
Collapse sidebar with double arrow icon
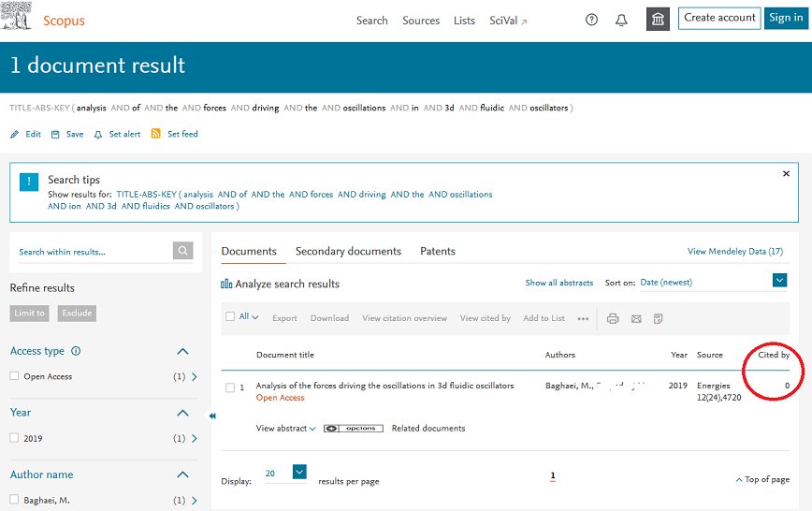tap(212, 416)
